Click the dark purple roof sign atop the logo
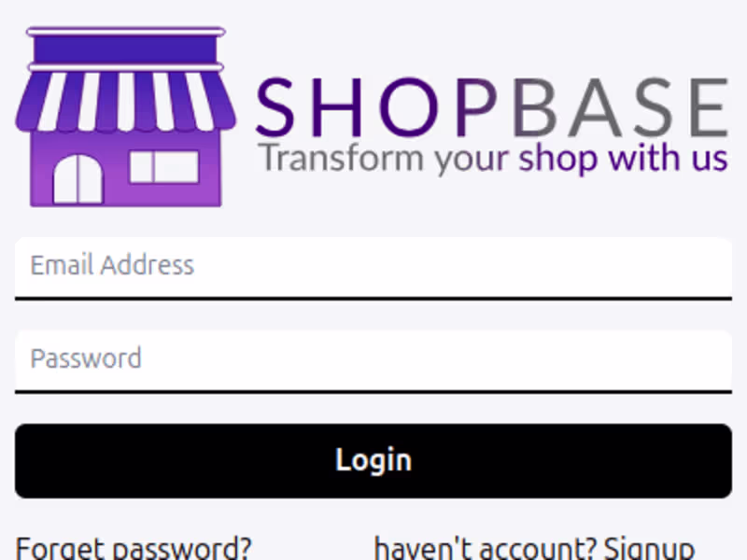747x560 pixels. coord(125,49)
